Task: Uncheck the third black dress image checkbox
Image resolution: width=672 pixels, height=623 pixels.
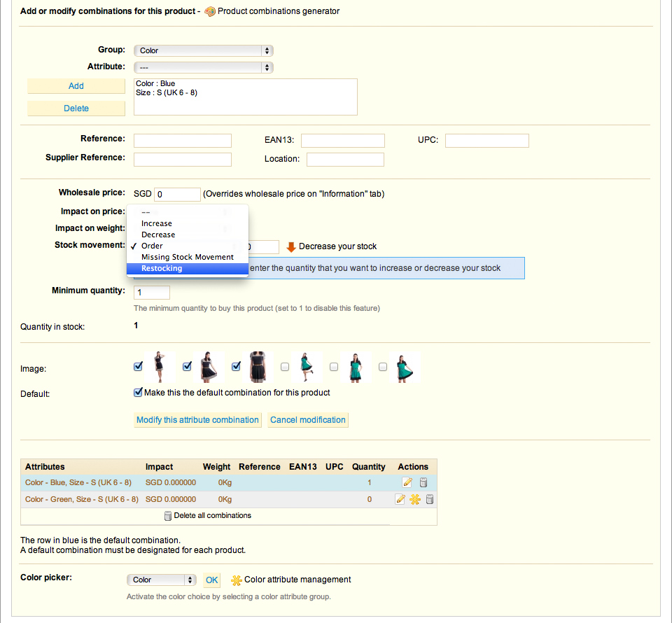Action: pos(236,366)
